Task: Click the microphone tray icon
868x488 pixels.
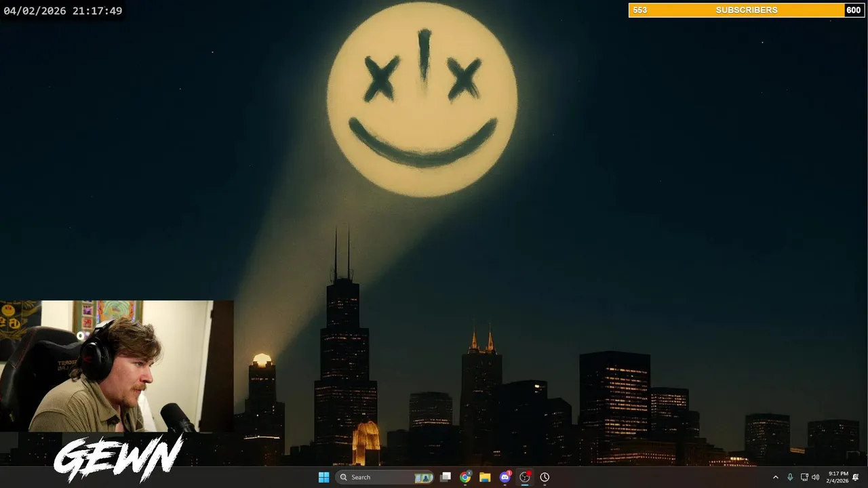Action: pyautogui.click(x=790, y=477)
